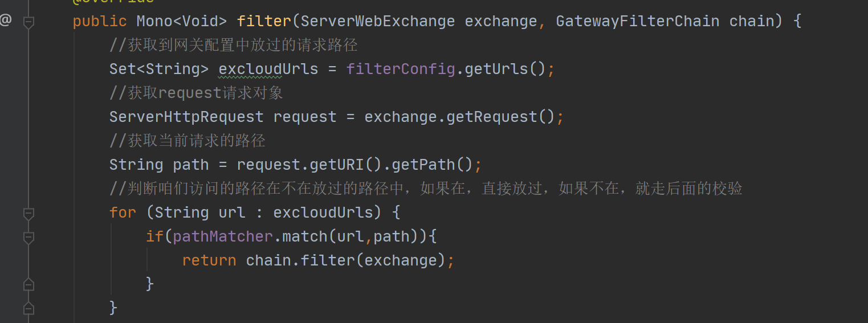Click the ServerWebExchange parameter type
Screen dimensions: 868x323
[378, 22]
